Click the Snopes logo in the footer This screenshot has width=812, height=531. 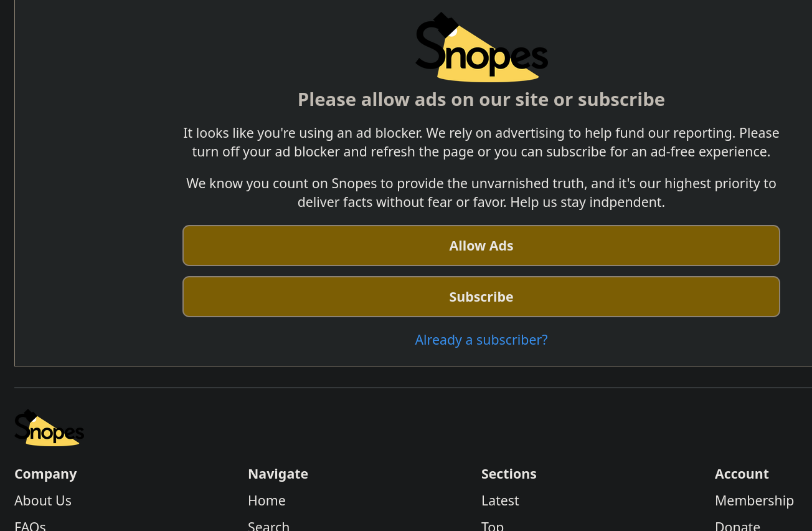click(x=49, y=428)
